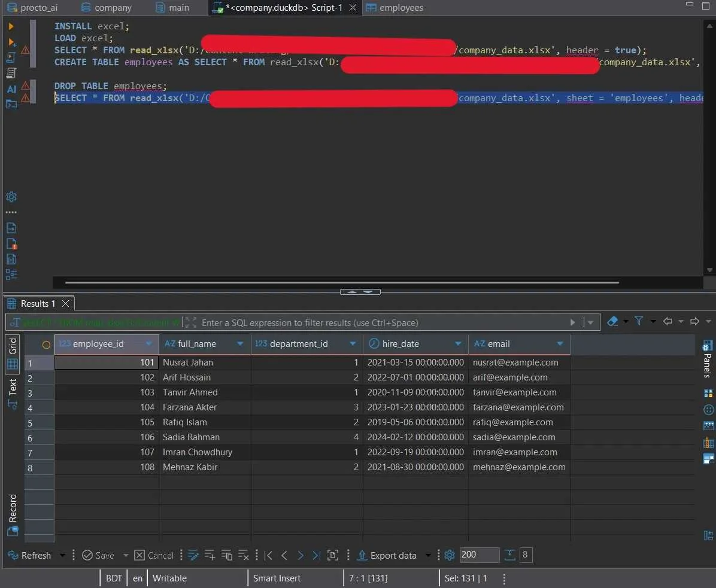Open email column dropdown arrow
Image resolution: width=716 pixels, height=588 pixels.
560,343
